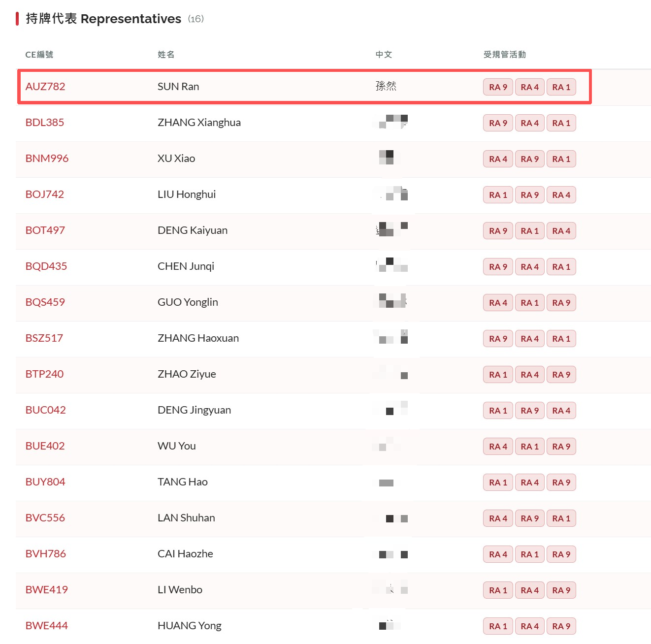Select the 受規管活動 column header
The width and height of the screenshot is (651, 644).
505,55
